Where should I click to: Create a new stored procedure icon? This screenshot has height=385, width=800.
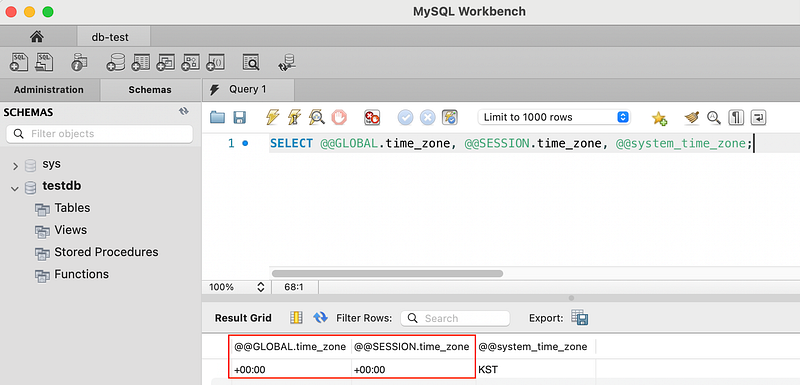pyautogui.click(x=191, y=62)
